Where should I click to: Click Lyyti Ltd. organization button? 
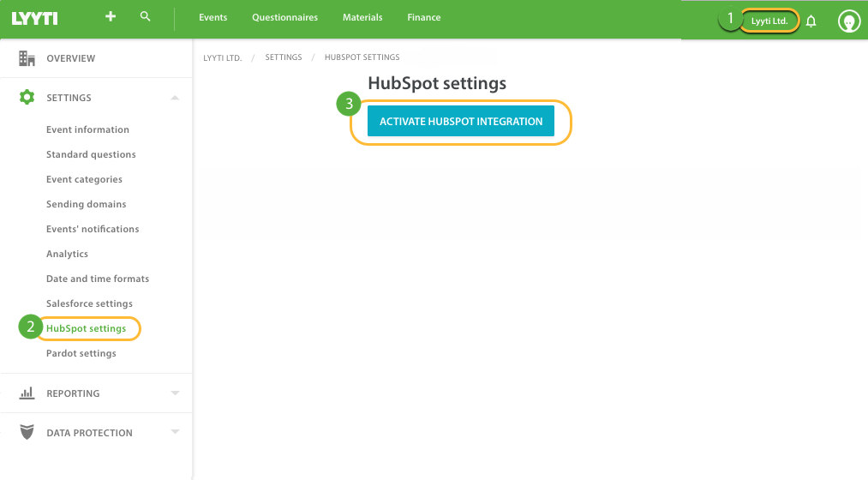[x=769, y=21]
